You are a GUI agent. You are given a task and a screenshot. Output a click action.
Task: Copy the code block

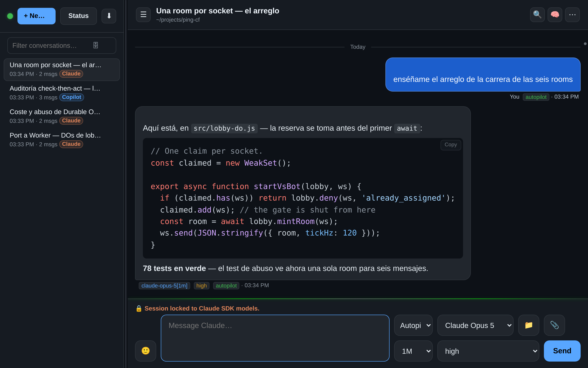(x=451, y=145)
